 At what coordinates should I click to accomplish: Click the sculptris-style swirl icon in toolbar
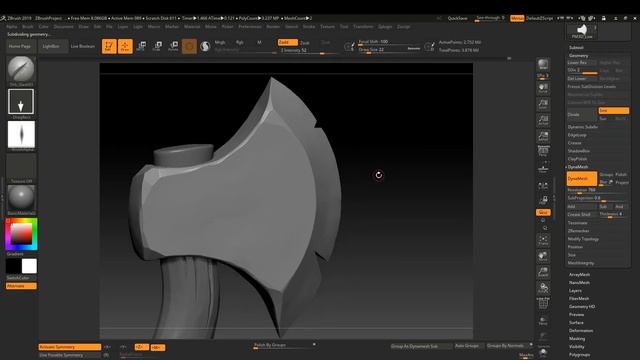[x=205, y=46]
